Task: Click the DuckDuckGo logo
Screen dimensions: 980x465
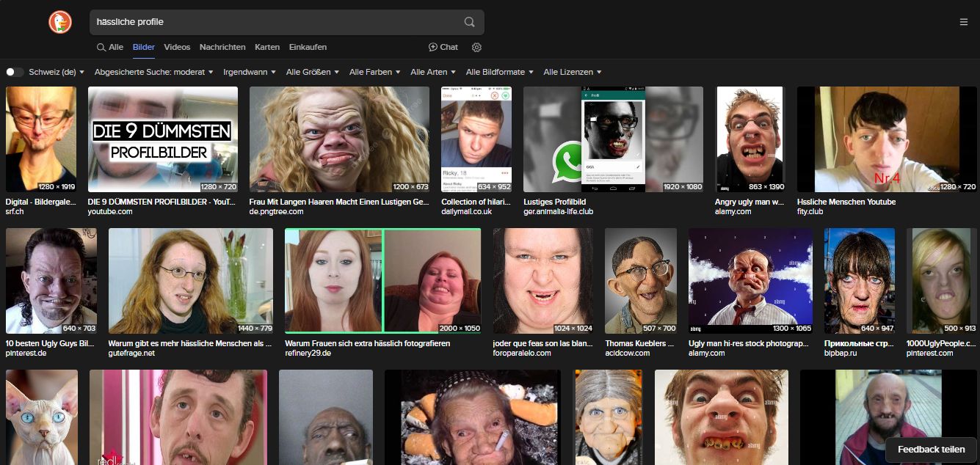Action: click(x=60, y=22)
